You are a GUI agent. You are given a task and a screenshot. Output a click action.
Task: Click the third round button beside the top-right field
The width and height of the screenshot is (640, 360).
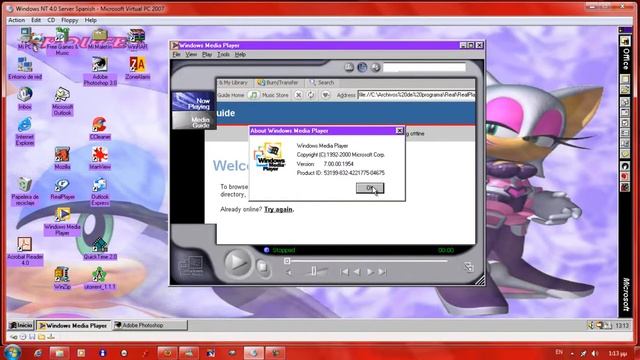point(376,67)
